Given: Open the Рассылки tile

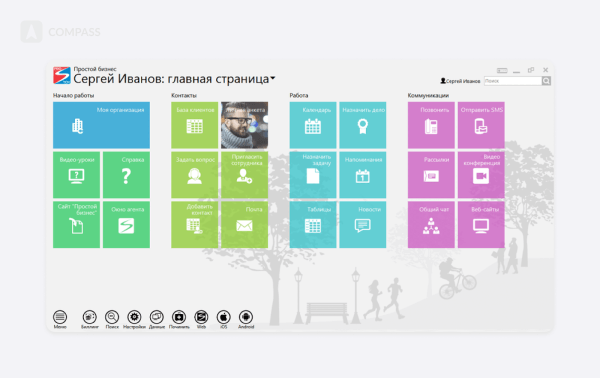Looking at the screenshot, I should (431, 175).
